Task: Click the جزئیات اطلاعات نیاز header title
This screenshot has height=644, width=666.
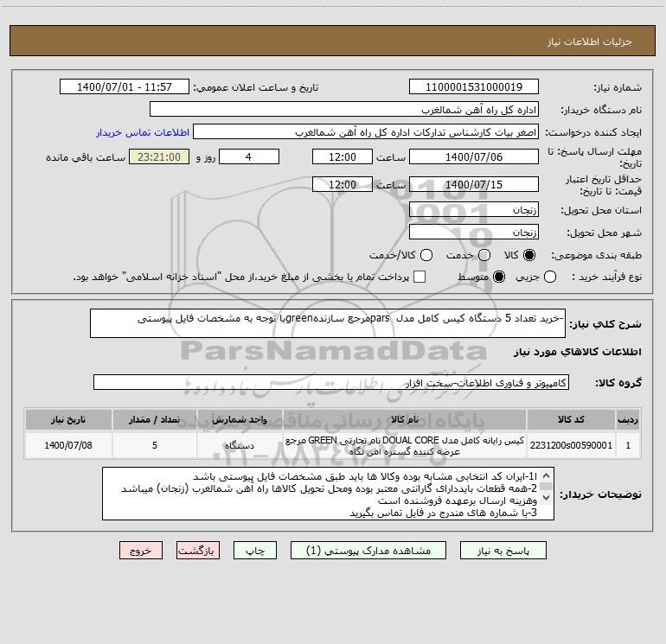Action: pyautogui.click(x=590, y=41)
